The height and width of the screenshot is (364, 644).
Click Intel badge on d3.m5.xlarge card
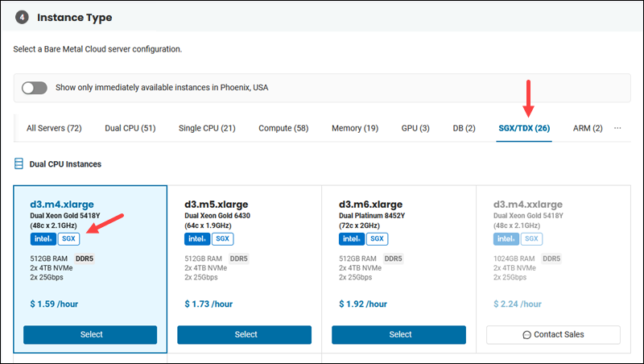click(x=197, y=238)
